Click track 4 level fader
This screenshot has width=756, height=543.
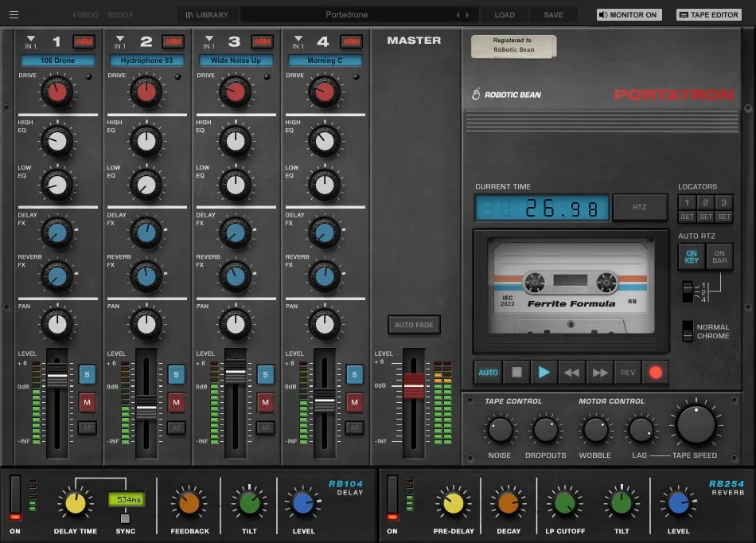[x=325, y=400]
